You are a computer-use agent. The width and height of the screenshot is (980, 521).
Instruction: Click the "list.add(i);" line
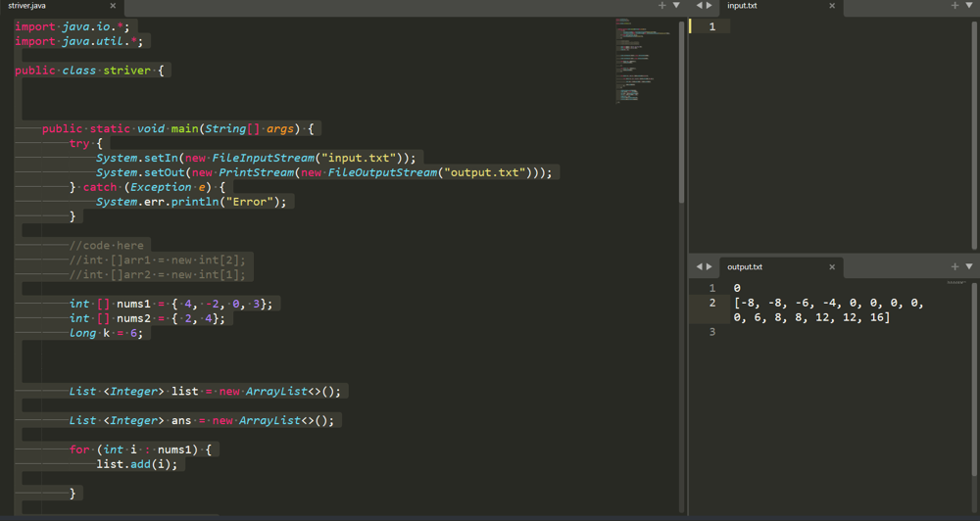[137, 464]
